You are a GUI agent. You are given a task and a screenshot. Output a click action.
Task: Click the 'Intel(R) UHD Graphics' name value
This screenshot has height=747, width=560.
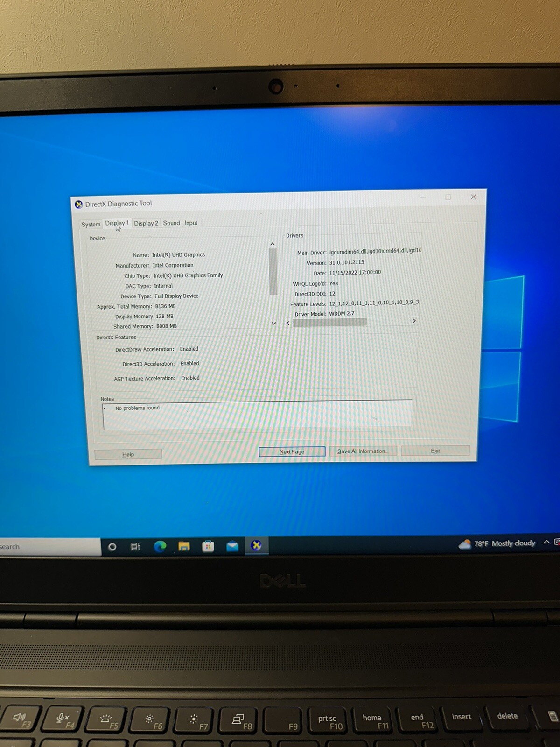point(178,255)
